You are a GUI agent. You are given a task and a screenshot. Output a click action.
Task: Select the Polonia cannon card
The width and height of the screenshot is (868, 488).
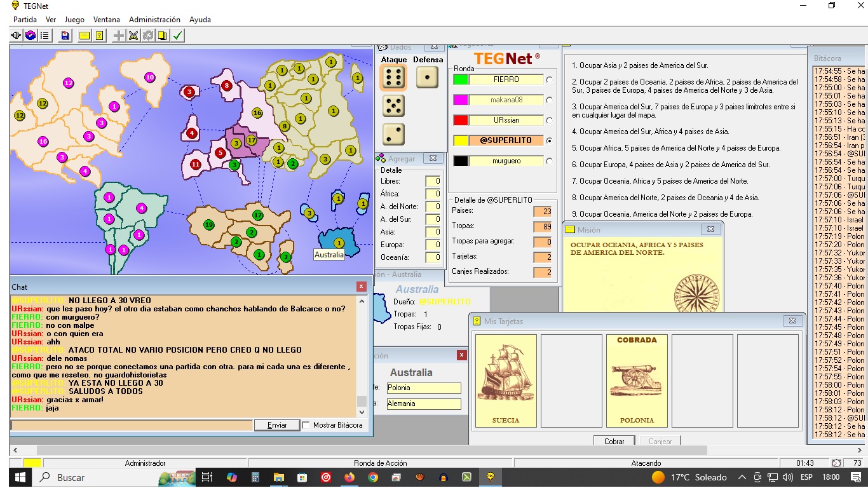[637, 381]
